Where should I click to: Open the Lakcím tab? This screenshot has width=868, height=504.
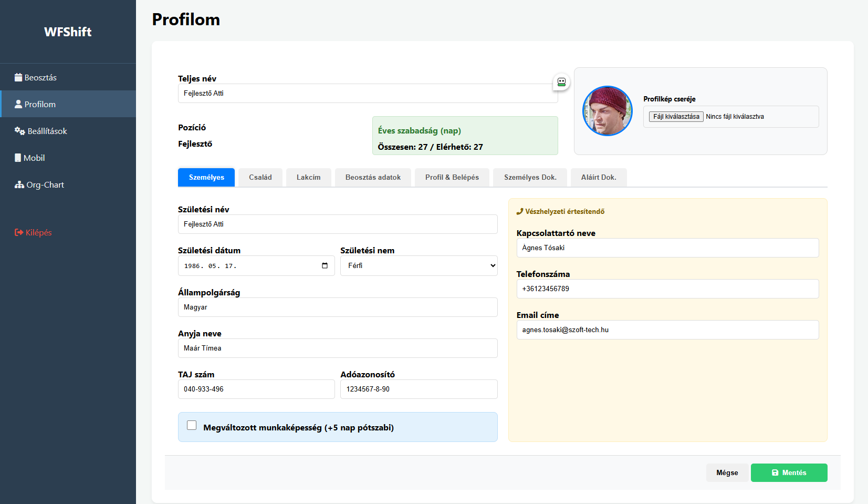click(x=308, y=177)
